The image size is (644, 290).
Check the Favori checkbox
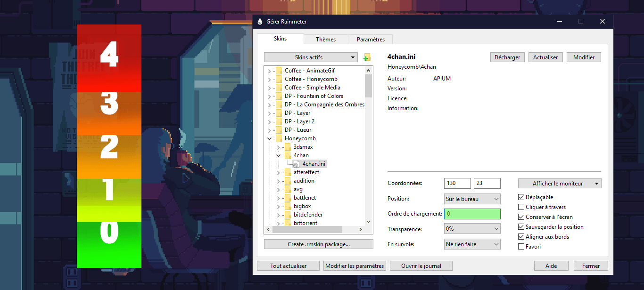pos(521,247)
